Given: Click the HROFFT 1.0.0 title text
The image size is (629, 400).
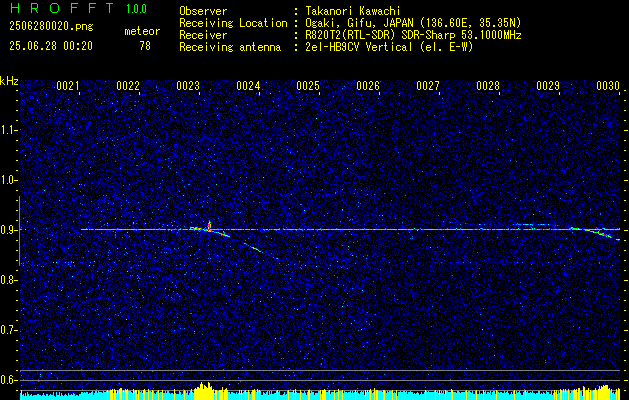Looking at the screenshot, I should coord(79,8).
